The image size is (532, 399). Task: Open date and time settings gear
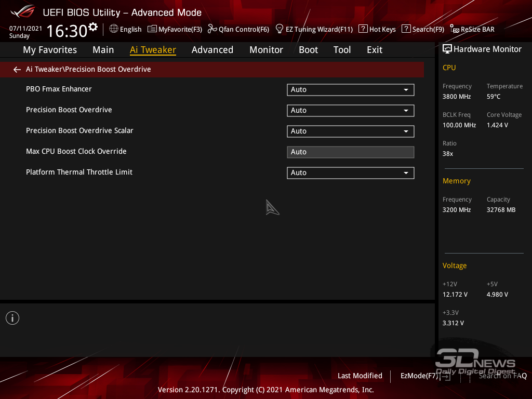pos(93,26)
